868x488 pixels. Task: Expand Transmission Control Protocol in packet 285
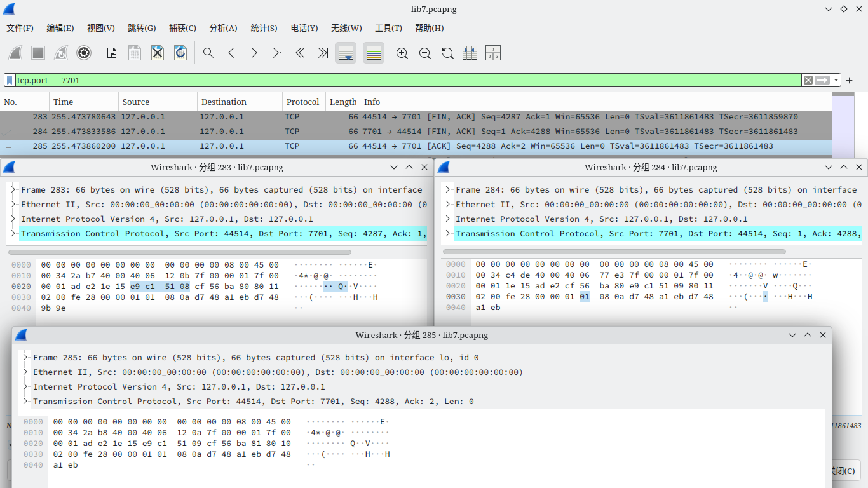coord(25,402)
